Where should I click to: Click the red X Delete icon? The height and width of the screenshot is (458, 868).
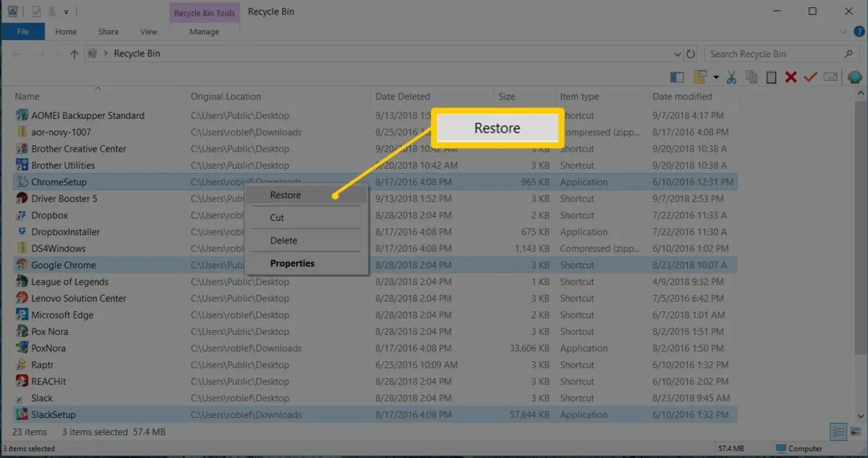tap(791, 77)
